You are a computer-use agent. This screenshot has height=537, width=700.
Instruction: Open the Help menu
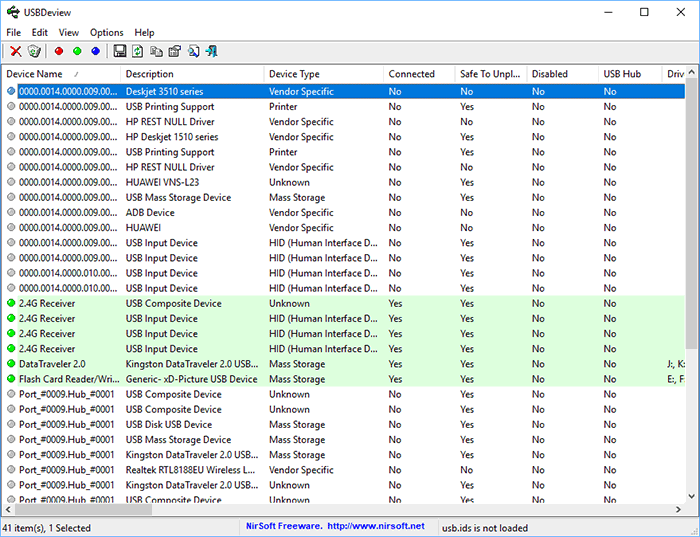pyautogui.click(x=144, y=32)
